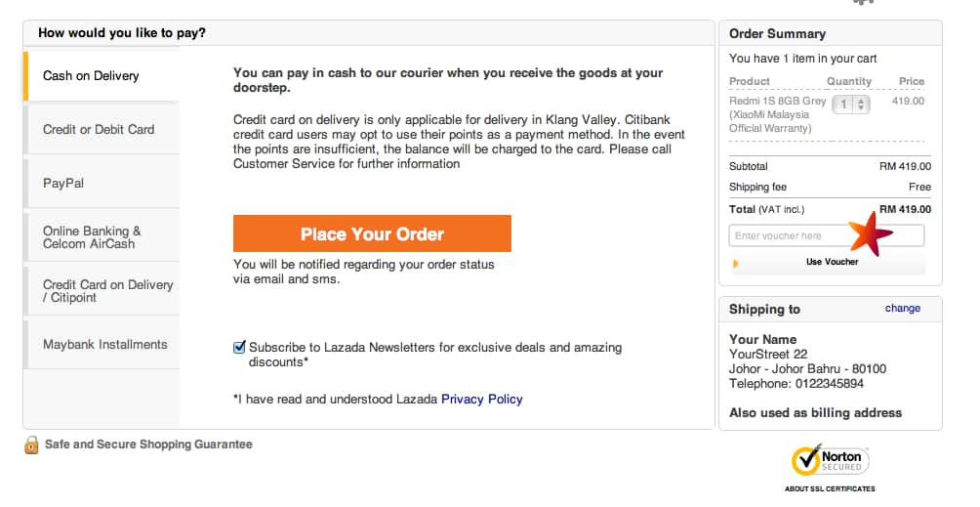
Task: Uncheck Subscribe to Lazada Newsletters checkbox
Action: [x=239, y=347]
